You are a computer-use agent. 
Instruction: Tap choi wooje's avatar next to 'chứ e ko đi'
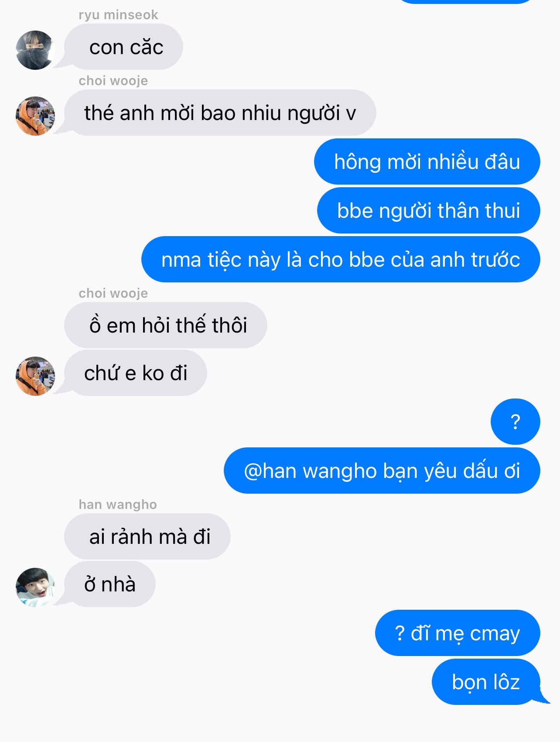click(35, 376)
